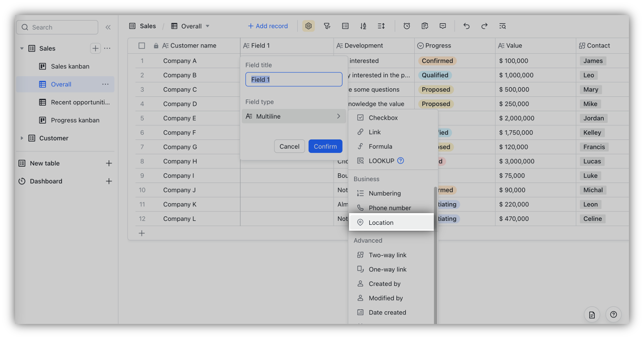Open the find-in-table search icon
This screenshot has height=339, width=644.
coord(503,26)
